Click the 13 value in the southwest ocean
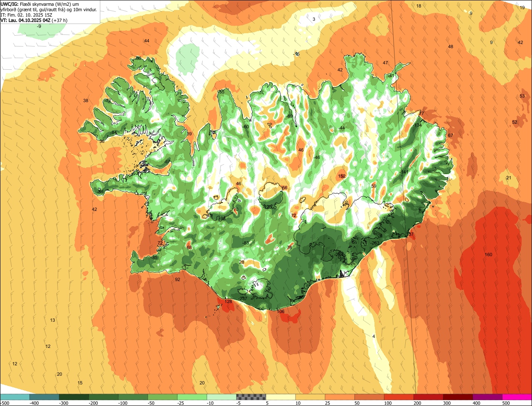The width and height of the screenshot is (532, 406). (52, 320)
